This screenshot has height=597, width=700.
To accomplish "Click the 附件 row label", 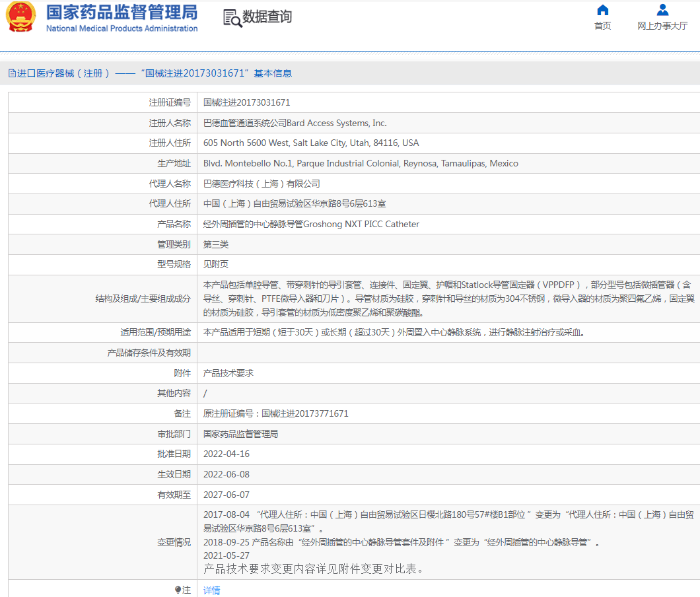I will (182, 373).
